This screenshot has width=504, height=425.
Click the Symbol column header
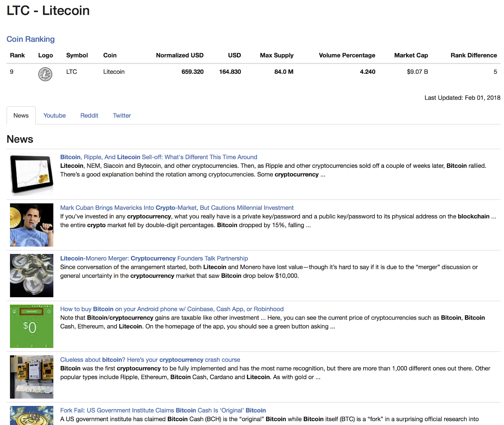(x=77, y=55)
